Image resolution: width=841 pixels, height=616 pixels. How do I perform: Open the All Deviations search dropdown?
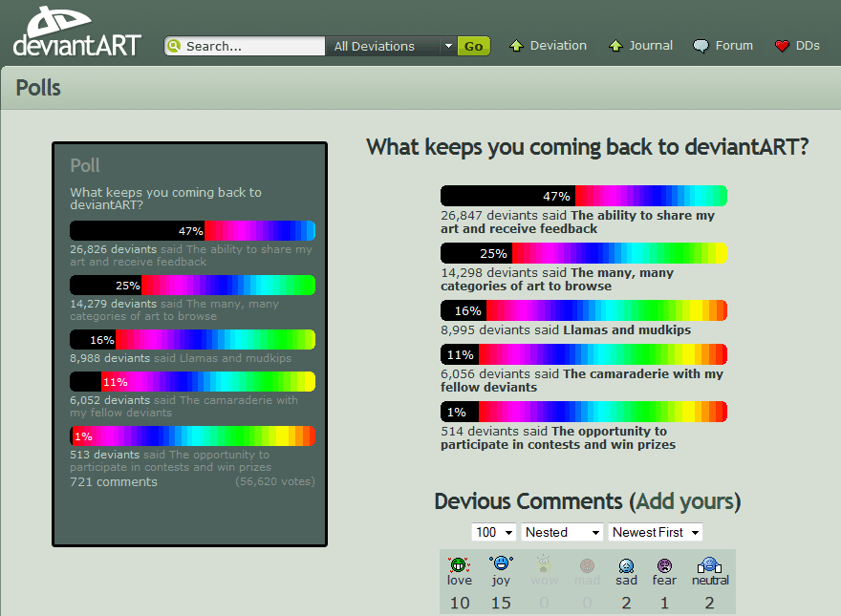(392, 46)
